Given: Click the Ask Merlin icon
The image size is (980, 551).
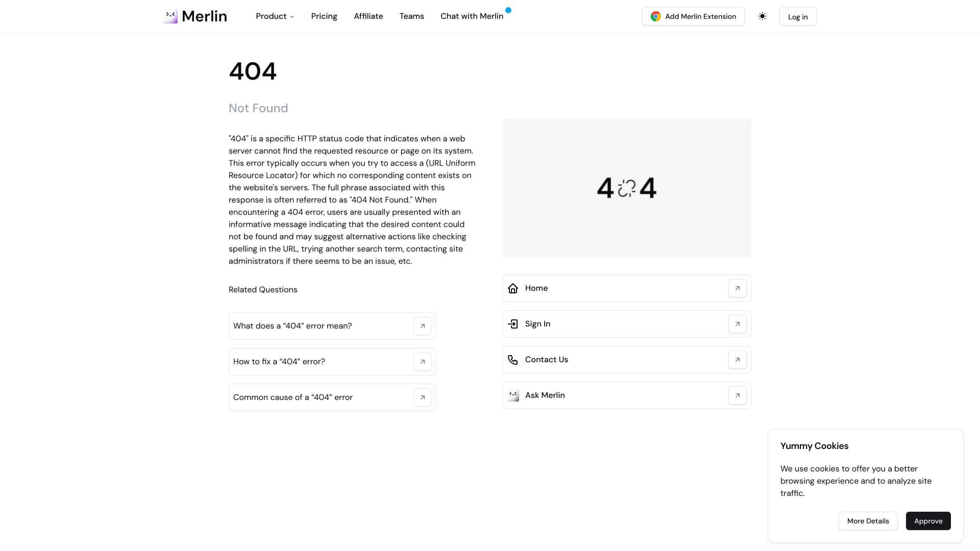Looking at the screenshot, I should point(513,395).
